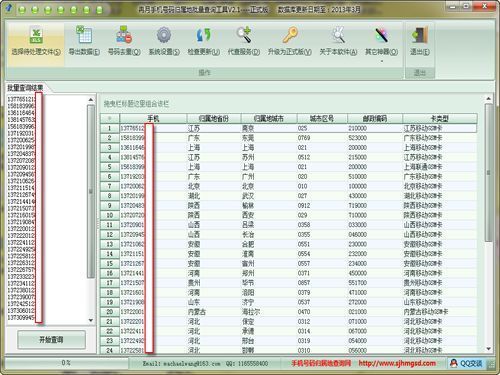Click 选择待处理文件 Excel file icon
Image resolution: width=500 pixels, height=375 pixels.
click(x=36, y=35)
